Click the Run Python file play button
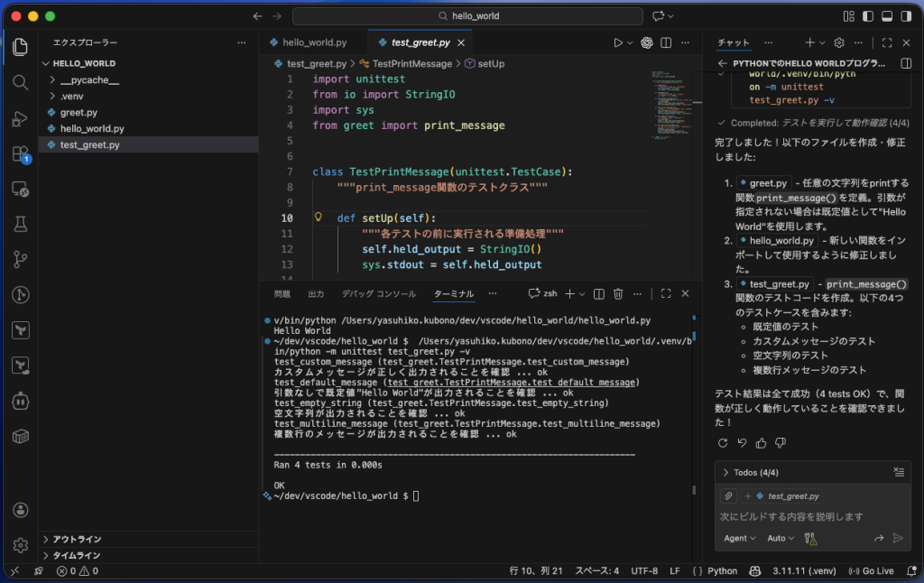Screen dimensions: 924x583 pyautogui.click(x=618, y=42)
